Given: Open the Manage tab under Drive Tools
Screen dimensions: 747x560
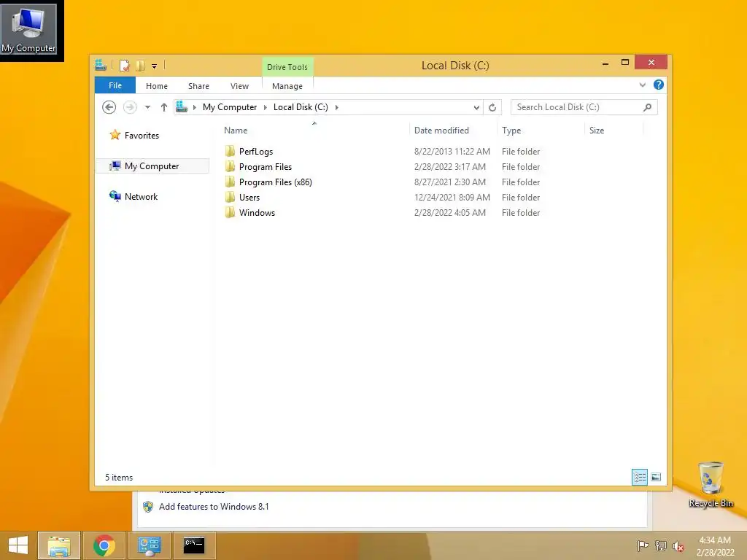Looking at the screenshot, I should (287, 86).
